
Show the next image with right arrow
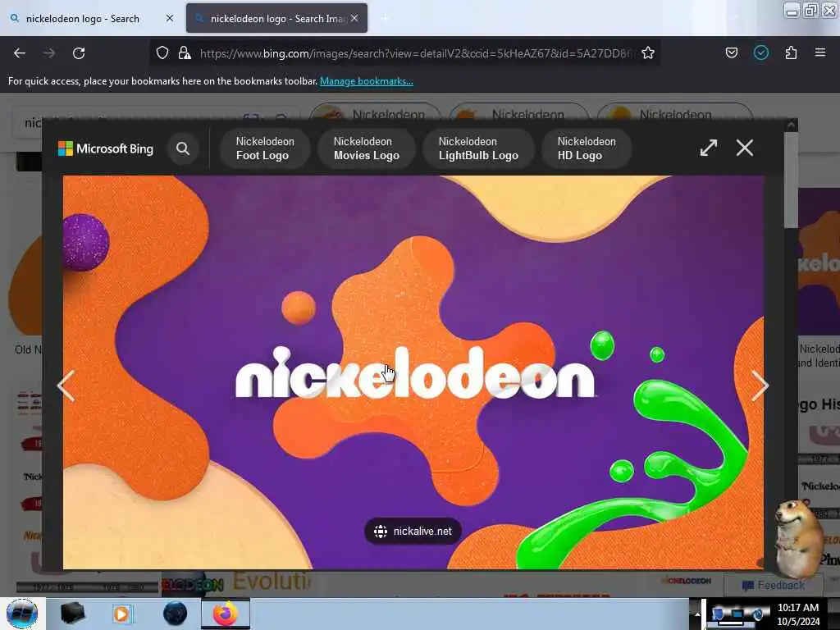(760, 386)
